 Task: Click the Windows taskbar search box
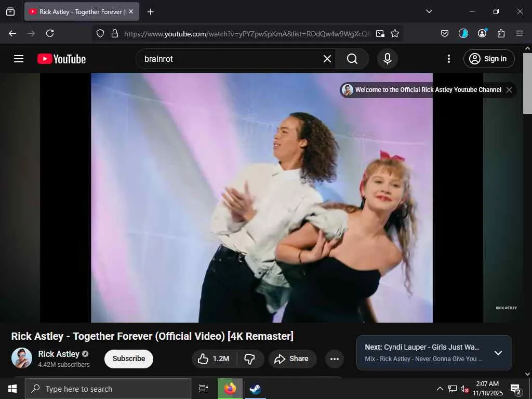[108, 389]
